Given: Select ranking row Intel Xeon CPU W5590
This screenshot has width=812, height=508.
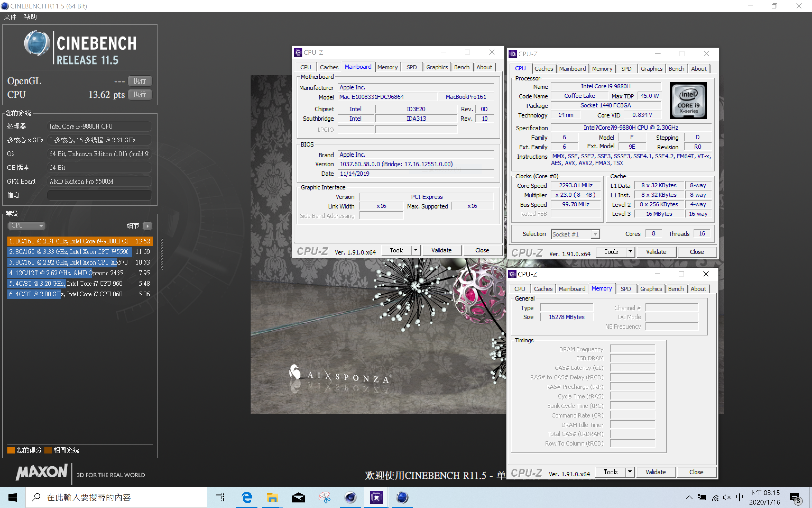Looking at the screenshot, I should point(80,252).
